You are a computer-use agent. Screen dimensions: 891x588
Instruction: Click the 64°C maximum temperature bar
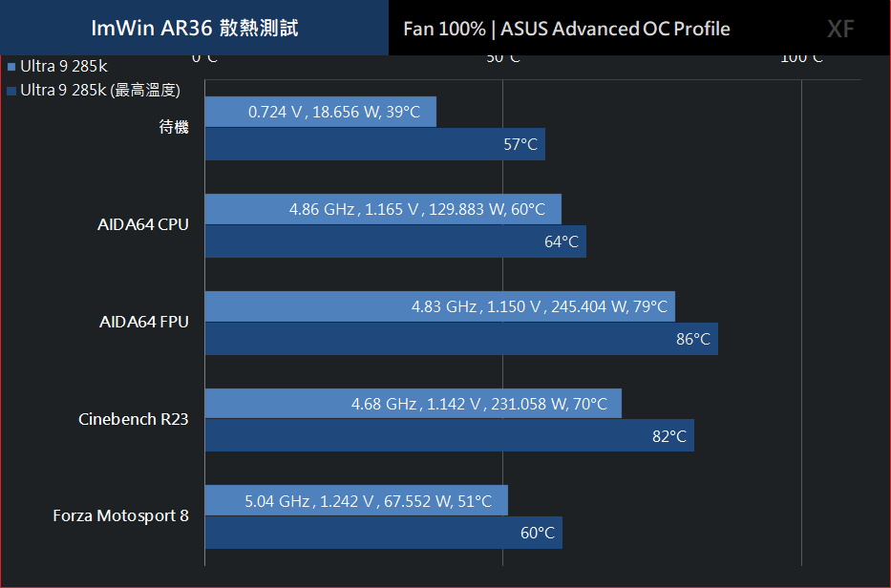pos(395,241)
